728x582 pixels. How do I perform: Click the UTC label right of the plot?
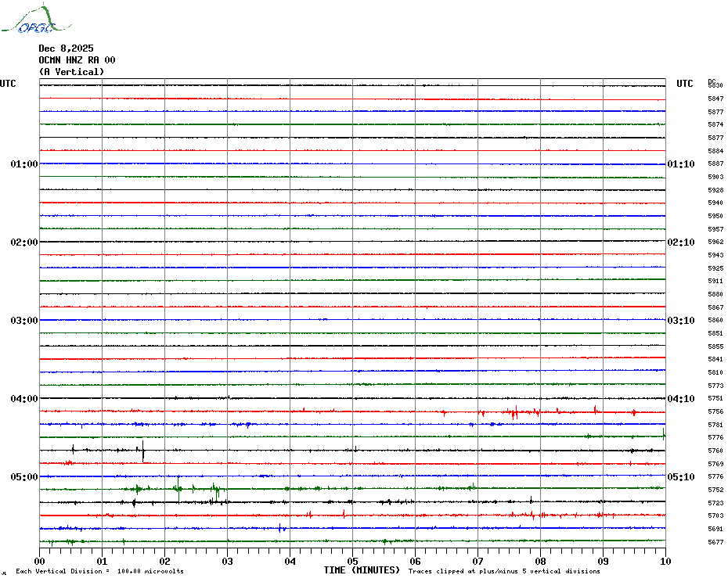[x=684, y=84]
